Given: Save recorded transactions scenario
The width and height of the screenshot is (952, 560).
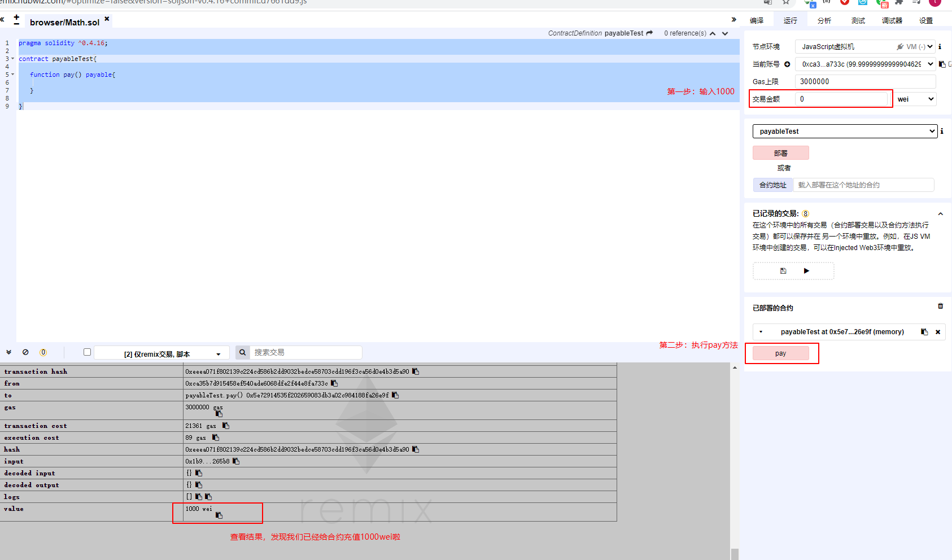Looking at the screenshot, I should (x=783, y=271).
